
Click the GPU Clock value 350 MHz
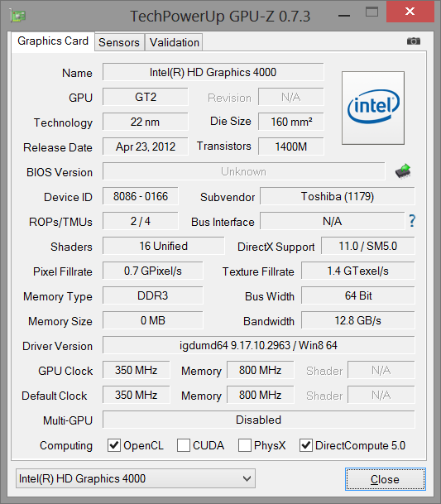137,370
